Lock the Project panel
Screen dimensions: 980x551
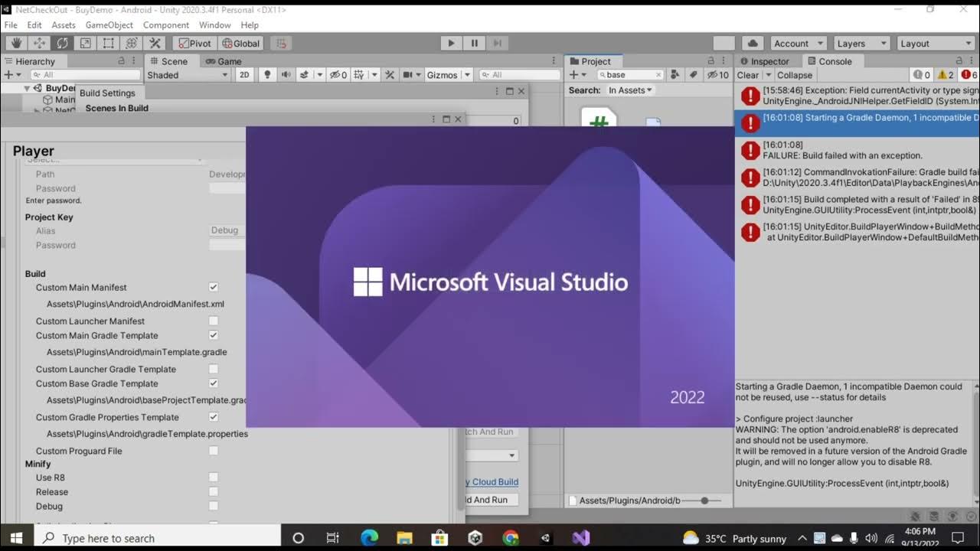click(x=710, y=61)
